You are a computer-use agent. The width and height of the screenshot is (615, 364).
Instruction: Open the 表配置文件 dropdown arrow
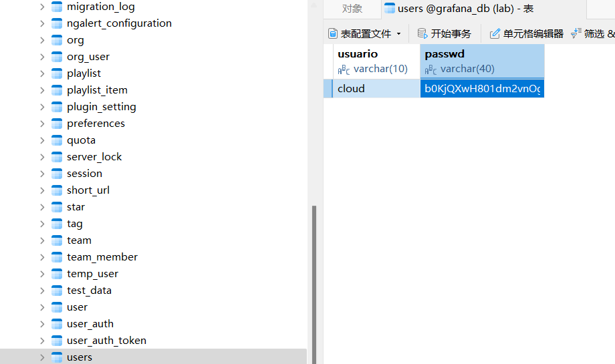tap(399, 34)
